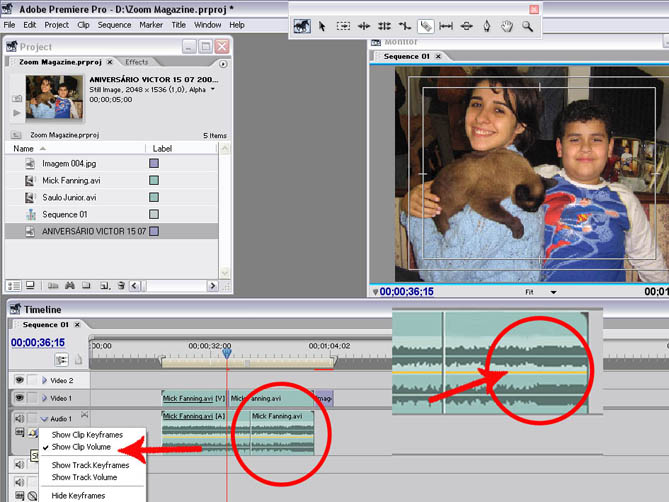Collapse the Audio 1 track
Screen dimensions: 669x502
(45, 418)
